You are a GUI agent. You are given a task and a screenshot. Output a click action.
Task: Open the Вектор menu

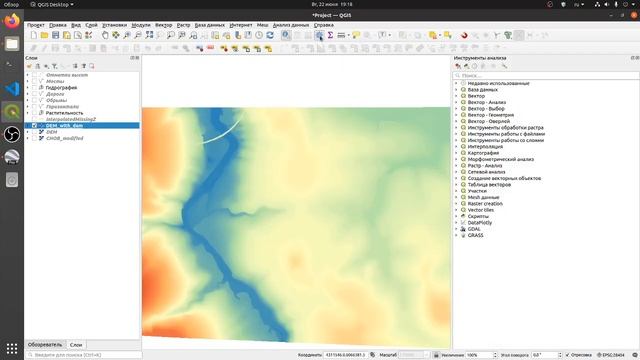[x=164, y=25]
